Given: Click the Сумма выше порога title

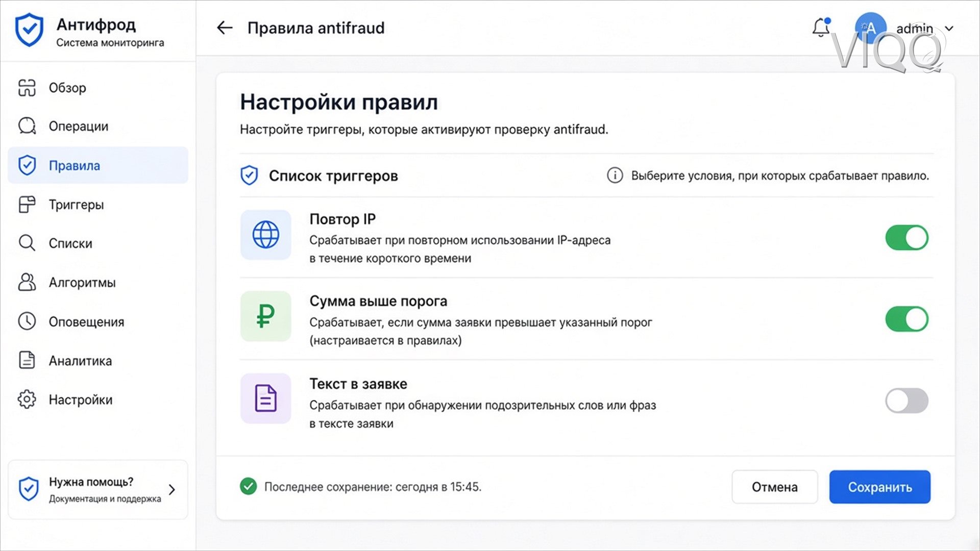Looking at the screenshot, I should click(378, 302).
